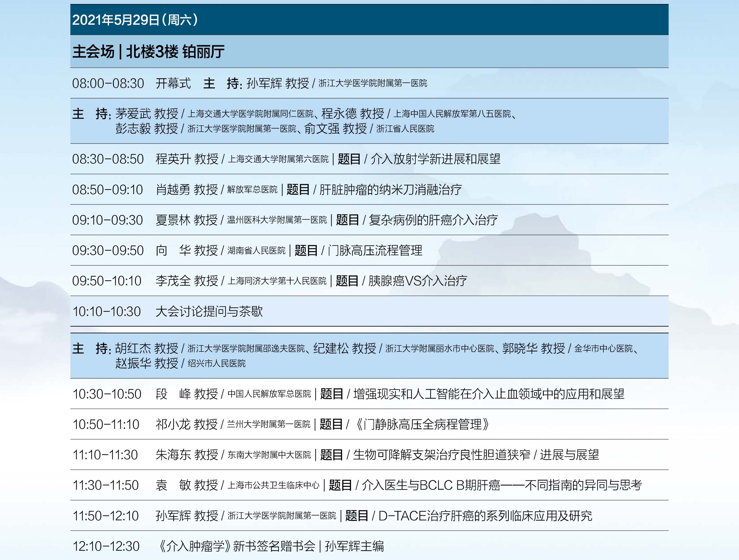Click affiliation 浙江省人民医院

[x=405, y=129]
